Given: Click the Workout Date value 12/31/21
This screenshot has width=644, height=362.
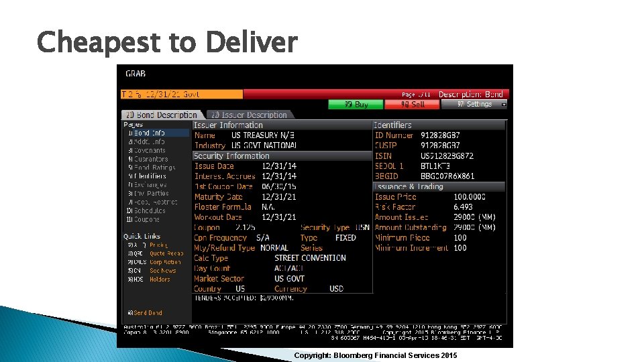Looking at the screenshot, I should 279,217.
